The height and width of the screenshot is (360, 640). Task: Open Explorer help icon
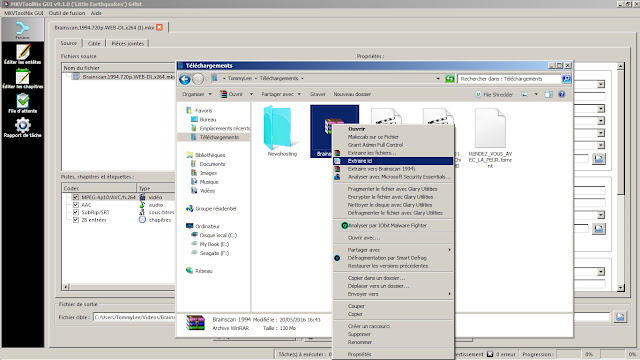tap(562, 94)
